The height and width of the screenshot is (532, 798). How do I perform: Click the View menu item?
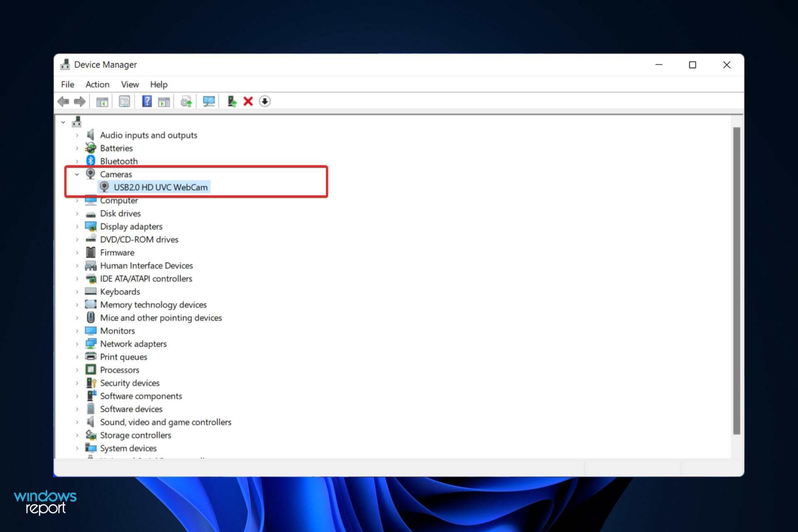pos(129,84)
